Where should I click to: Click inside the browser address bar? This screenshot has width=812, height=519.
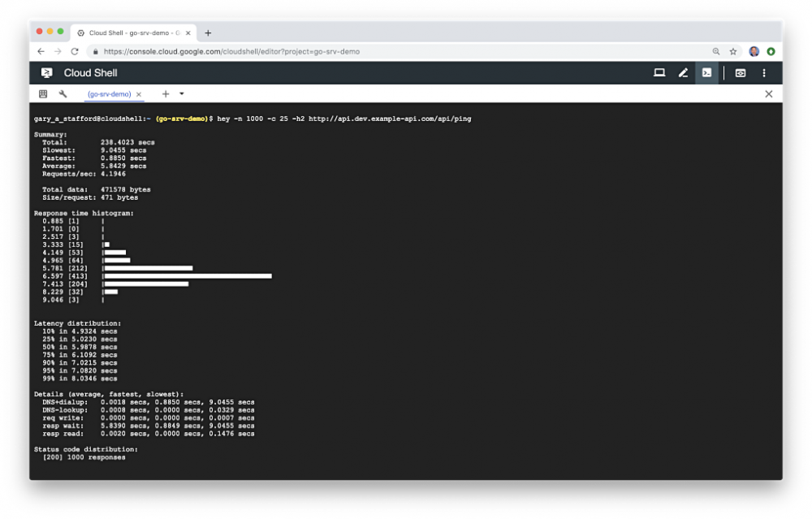(325, 50)
